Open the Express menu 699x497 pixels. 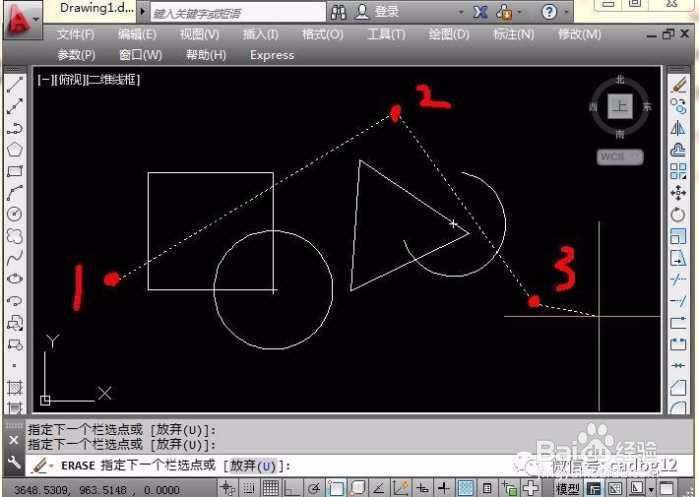[272, 55]
